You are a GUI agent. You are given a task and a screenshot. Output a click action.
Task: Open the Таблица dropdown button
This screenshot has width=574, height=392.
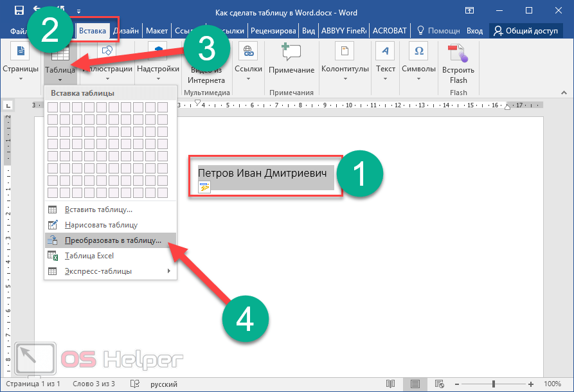click(60, 69)
